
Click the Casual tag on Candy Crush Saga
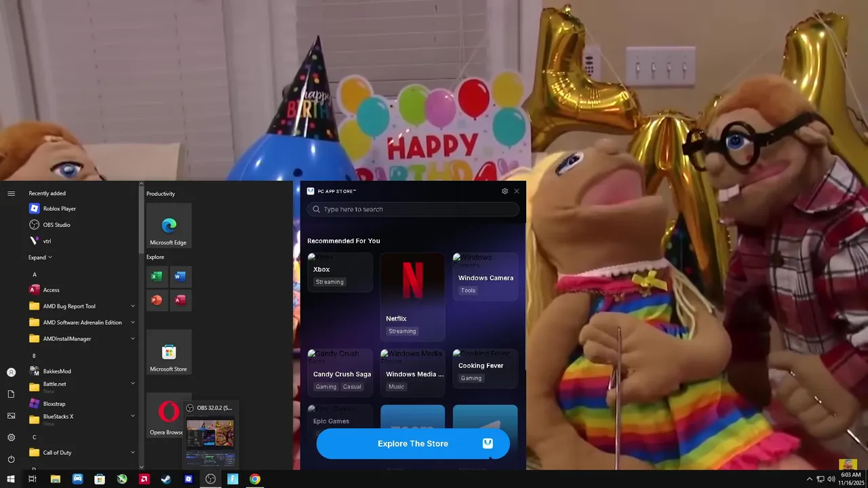(x=352, y=387)
